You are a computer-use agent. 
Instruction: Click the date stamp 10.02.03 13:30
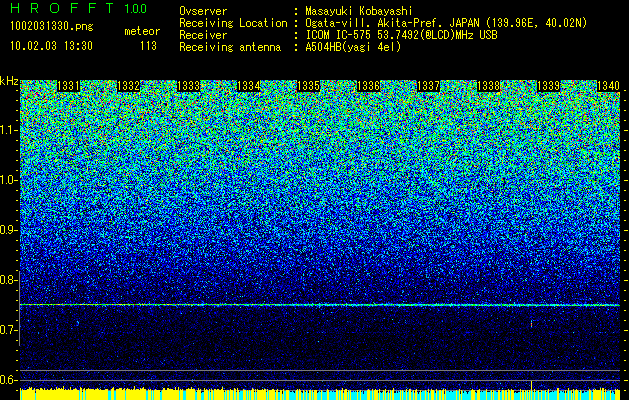(x=51, y=46)
